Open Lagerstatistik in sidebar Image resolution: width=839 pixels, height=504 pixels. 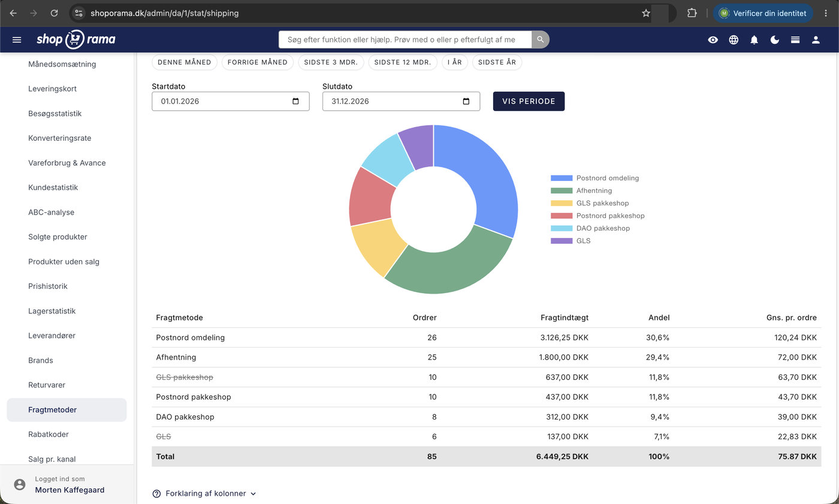point(52,311)
